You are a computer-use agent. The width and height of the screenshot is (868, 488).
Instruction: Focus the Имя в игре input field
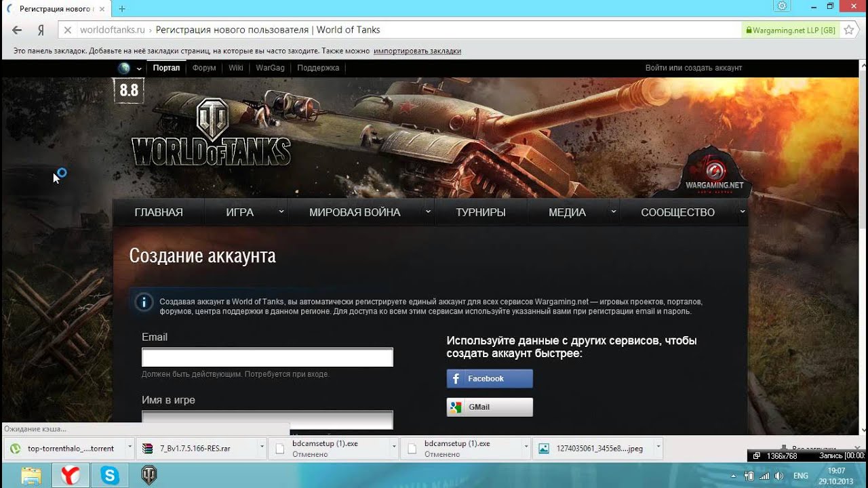(x=267, y=419)
